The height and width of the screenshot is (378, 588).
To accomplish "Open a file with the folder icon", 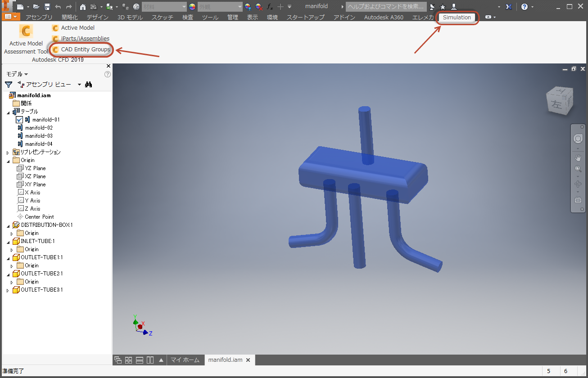I will coord(36,7).
